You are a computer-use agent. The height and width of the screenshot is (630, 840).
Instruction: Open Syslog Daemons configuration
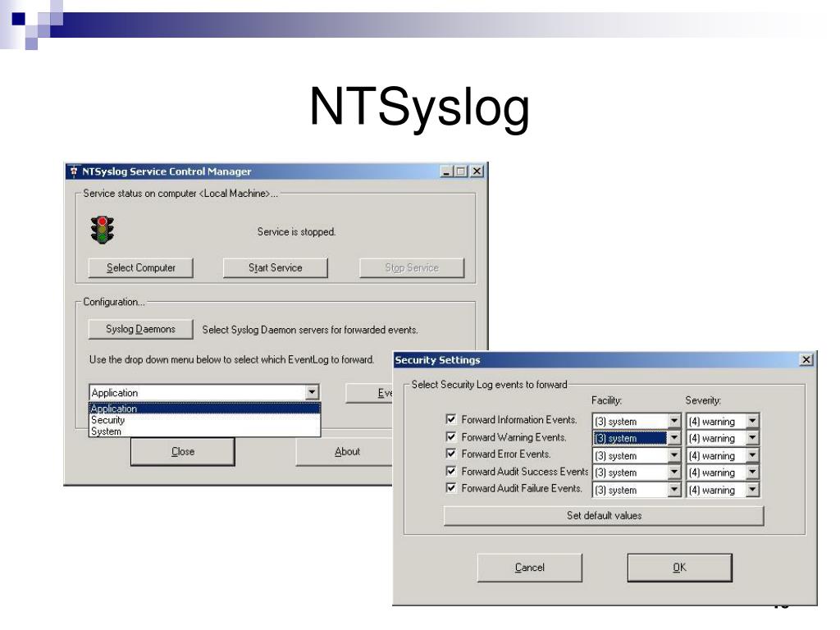141,329
